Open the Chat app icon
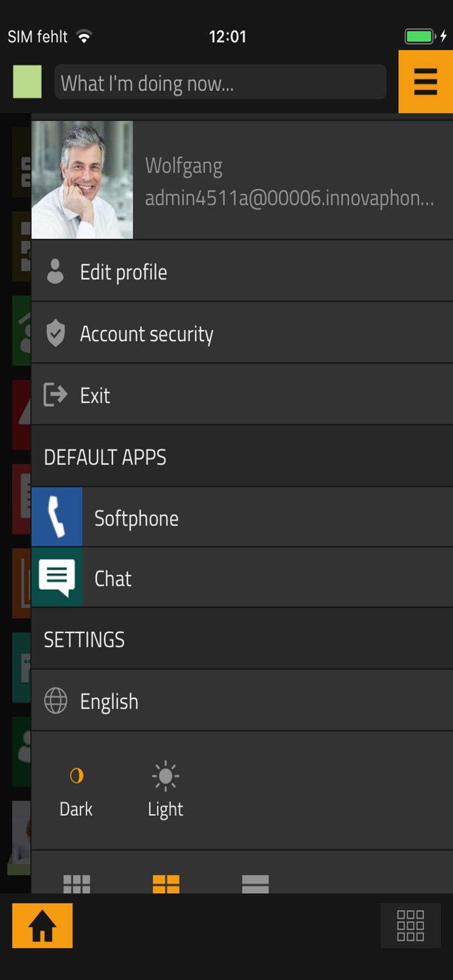 56,578
